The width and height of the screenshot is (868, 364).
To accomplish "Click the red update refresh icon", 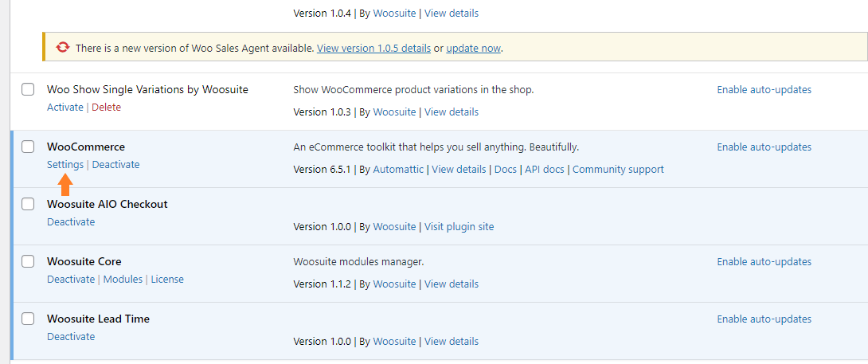I will coord(63,48).
